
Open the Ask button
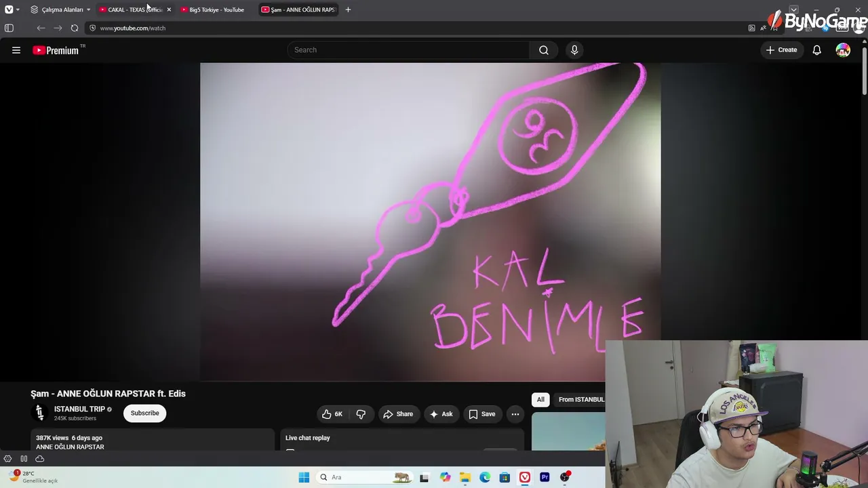coord(441,414)
